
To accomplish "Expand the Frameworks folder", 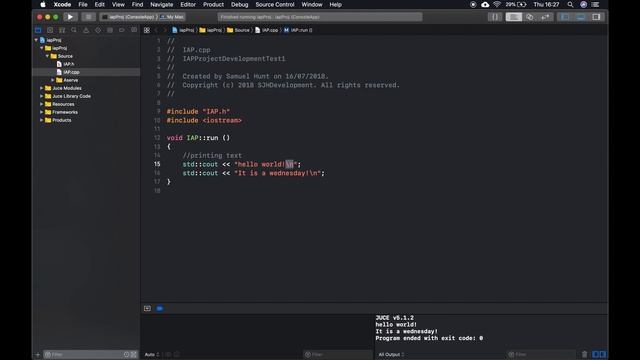I will 42,112.
